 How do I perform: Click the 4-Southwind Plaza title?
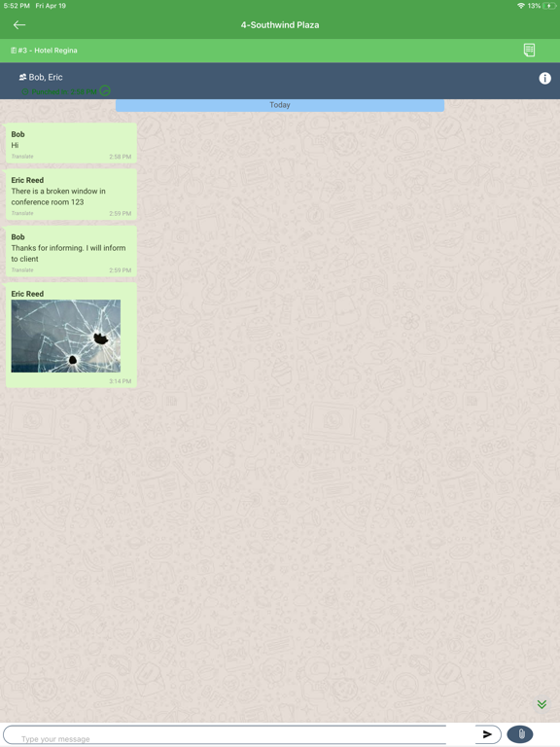pos(280,24)
